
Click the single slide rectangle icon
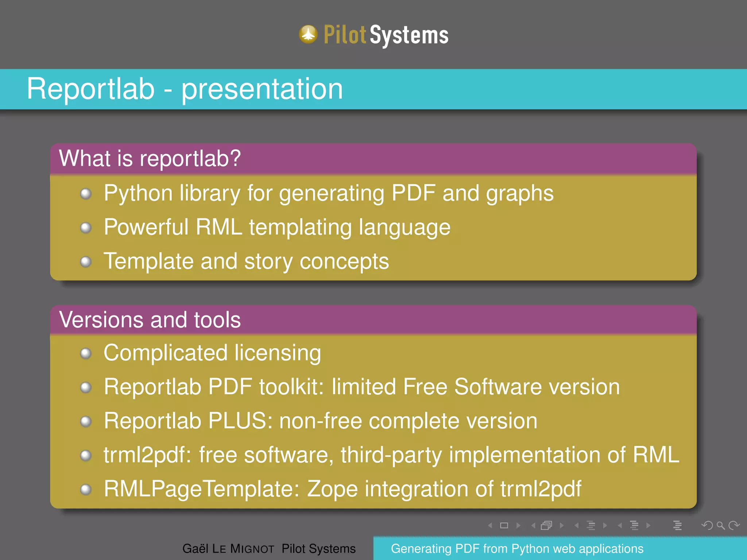click(504, 525)
